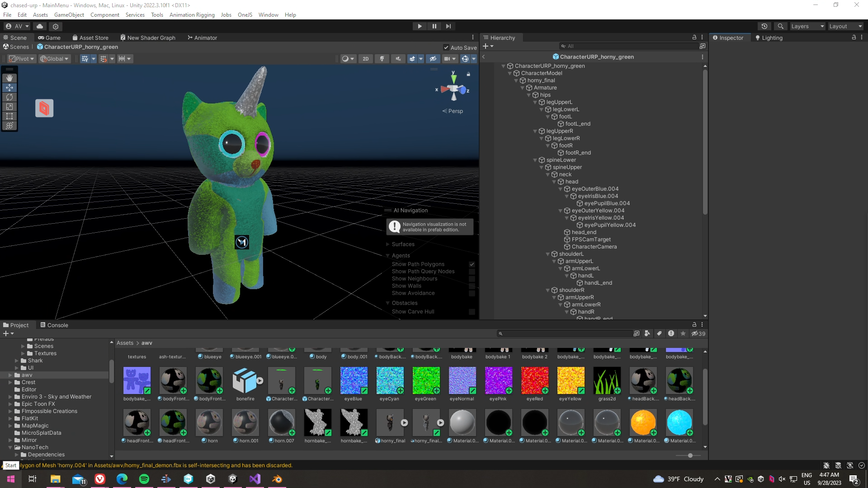The height and width of the screenshot is (488, 868).
Task: Adjust the asset thumbnail size slider
Action: pos(690,455)
